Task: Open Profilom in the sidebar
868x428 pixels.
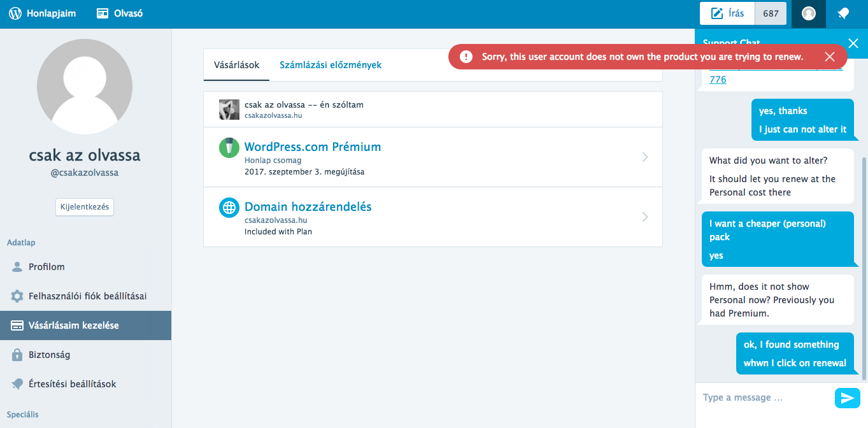Action: [46, 267]
